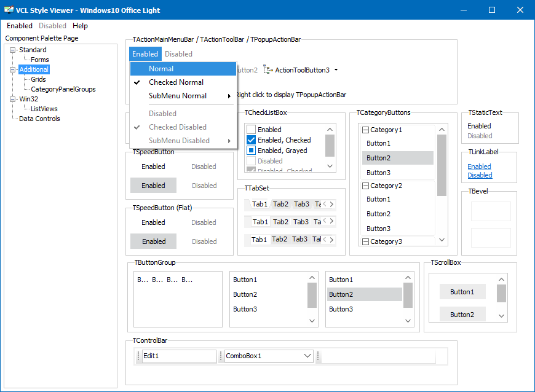Collapse the Win32 tree node

[x=13, y=99]
